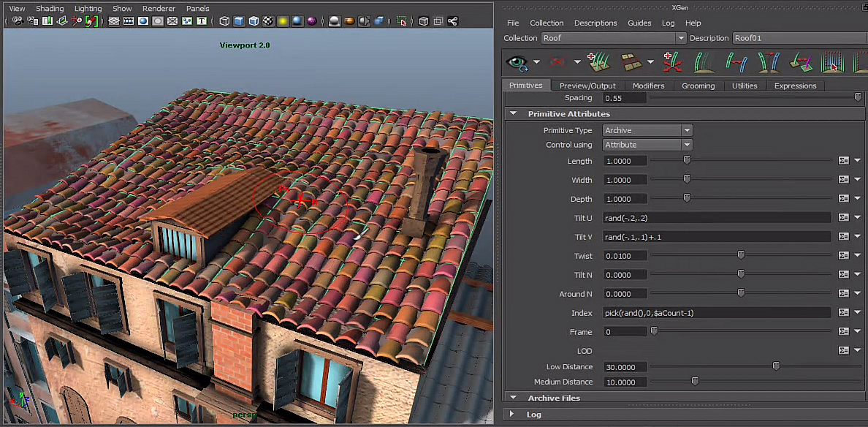Open the Renderer menu in viewport

point(159,9)
